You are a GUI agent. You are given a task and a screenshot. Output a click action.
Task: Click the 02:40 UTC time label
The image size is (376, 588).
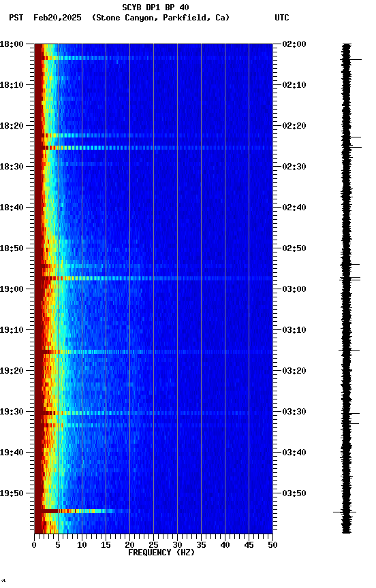(294, 208)
